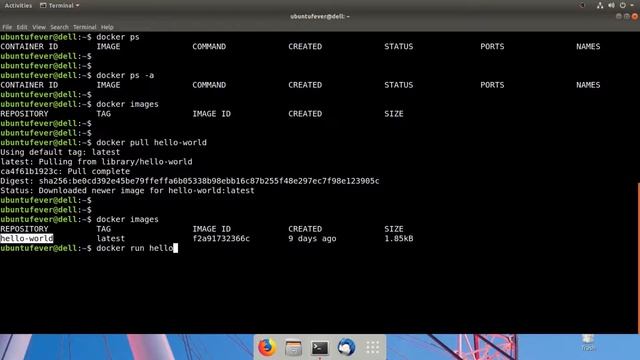Click 'ca4f61b1923c: Pull complete' line
640x360 pixels.
click(x=65, y=171)
